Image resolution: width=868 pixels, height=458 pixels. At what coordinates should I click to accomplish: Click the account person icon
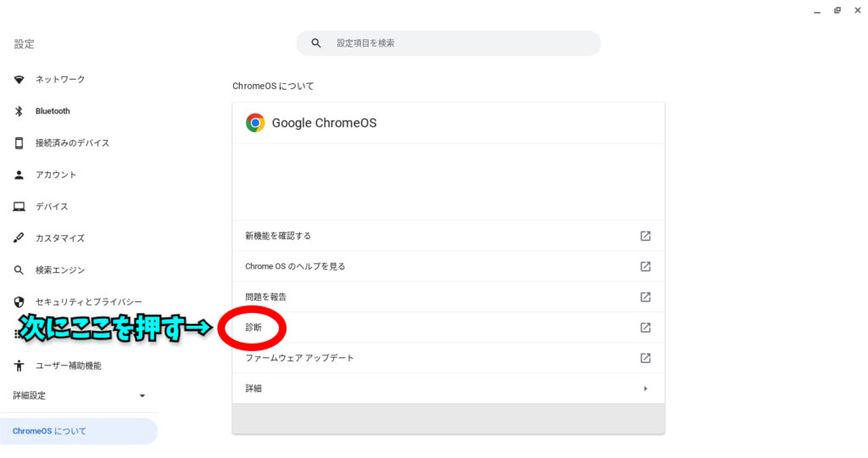[x=19, y=175]
